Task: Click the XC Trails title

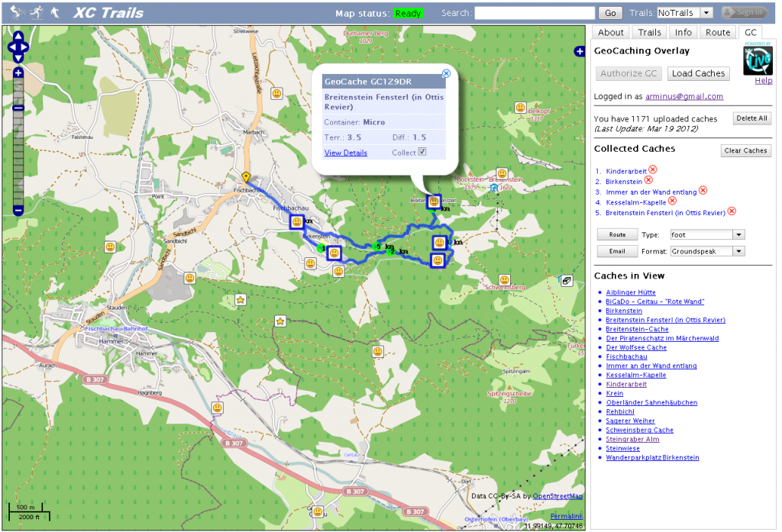Action: [x=108, y=13]
